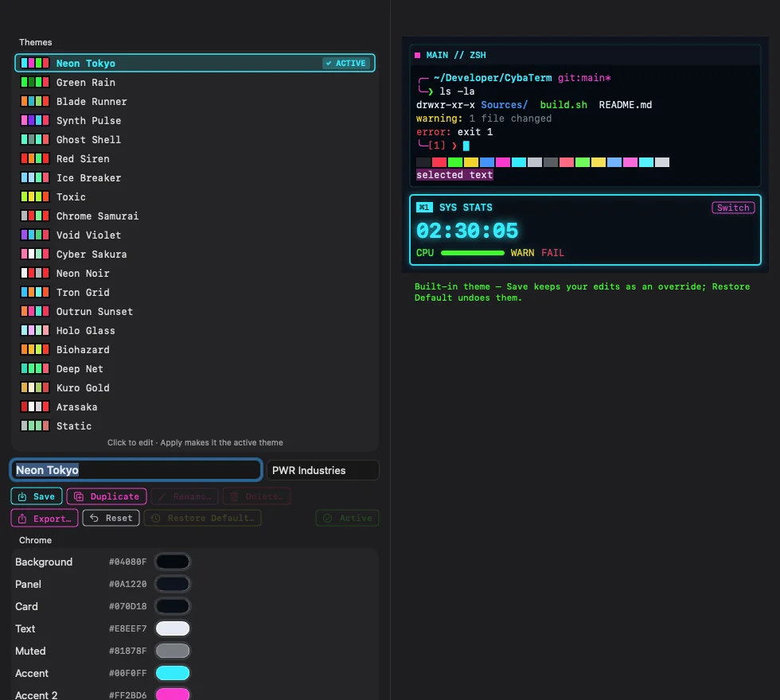Click the Toxic palette preview icon
Screen dimensions: 780x700
35,197
